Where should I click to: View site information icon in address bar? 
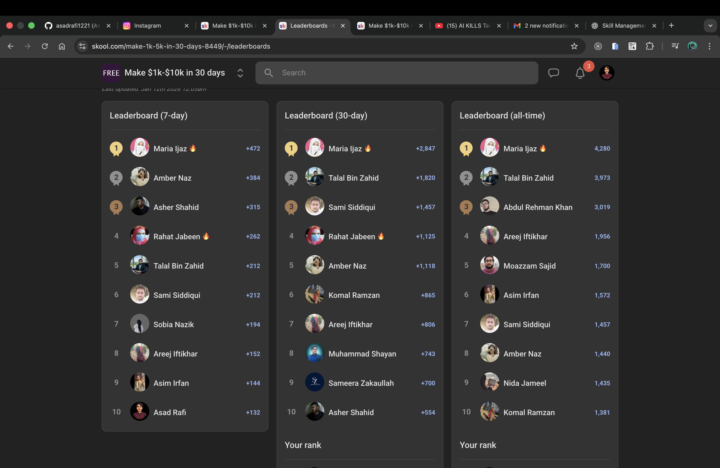click(82, 46)
